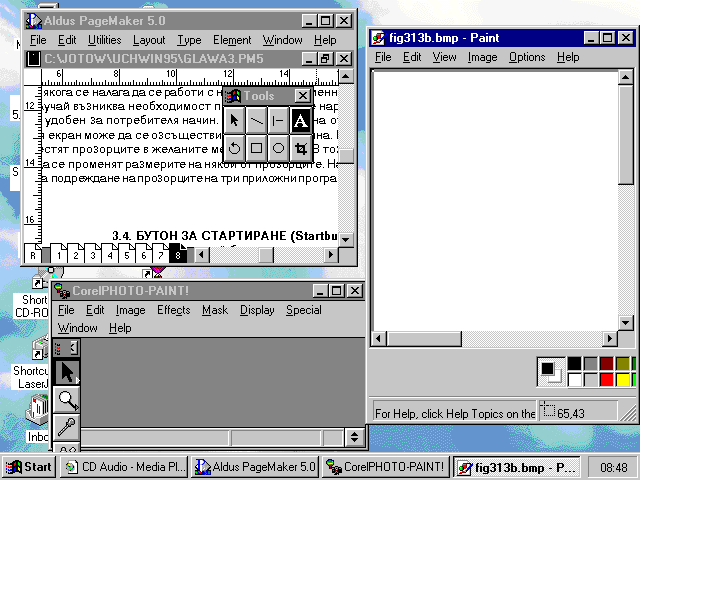Select the Rectangle tool in Tools palette

[256, 148]
